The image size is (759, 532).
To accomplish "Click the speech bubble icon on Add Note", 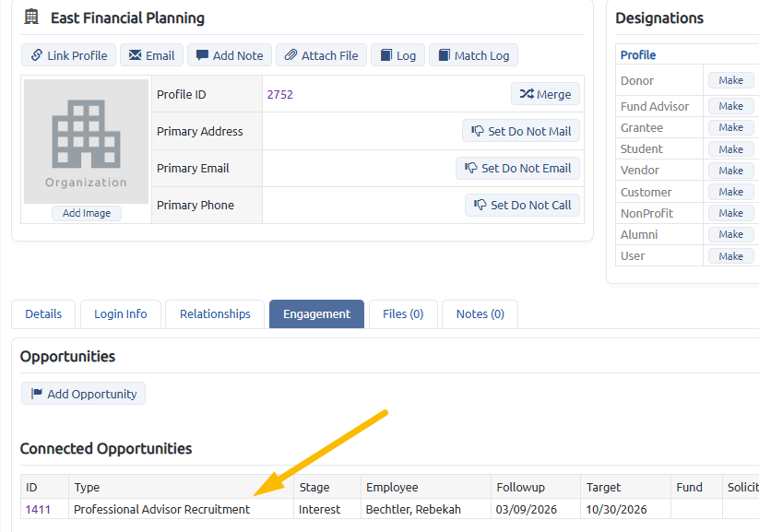I will (x=202, y=54).
